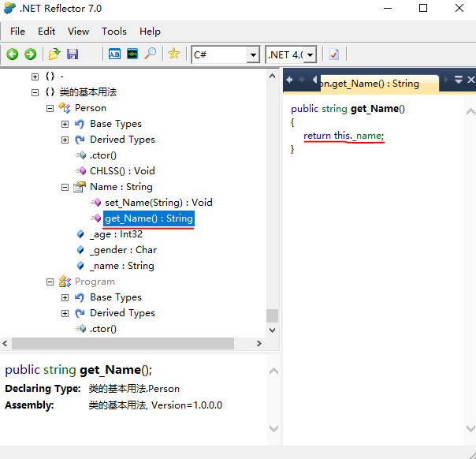
Task: Collapse the Name : String property node
Action: point(65,187)
